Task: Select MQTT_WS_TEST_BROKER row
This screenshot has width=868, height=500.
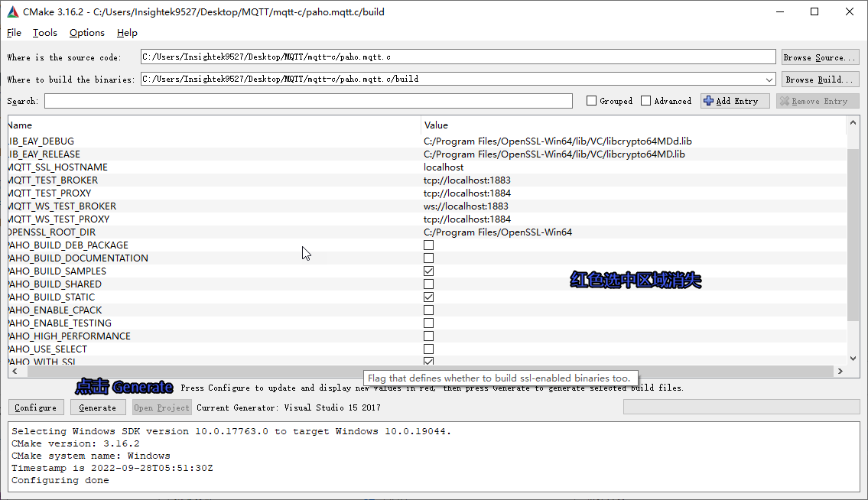Action: point(427,206)
